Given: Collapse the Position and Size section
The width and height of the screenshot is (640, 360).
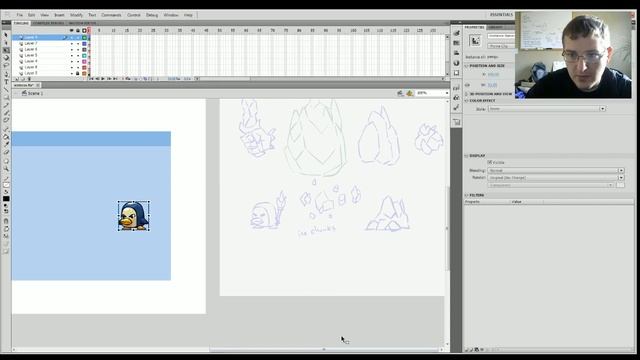Looking at the screenshot, I should pyautogui.click(x=467, y=66).
